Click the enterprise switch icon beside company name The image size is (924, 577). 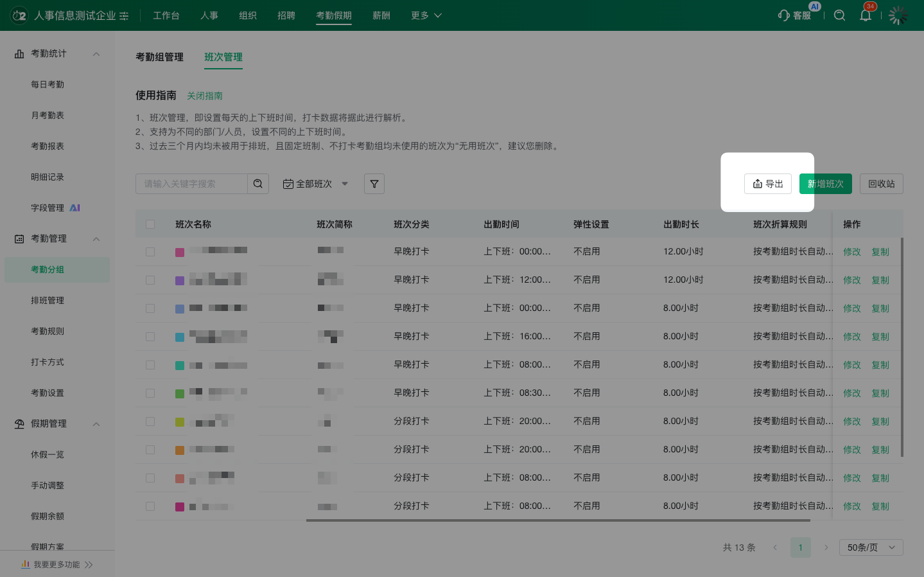tap(124, 16)
